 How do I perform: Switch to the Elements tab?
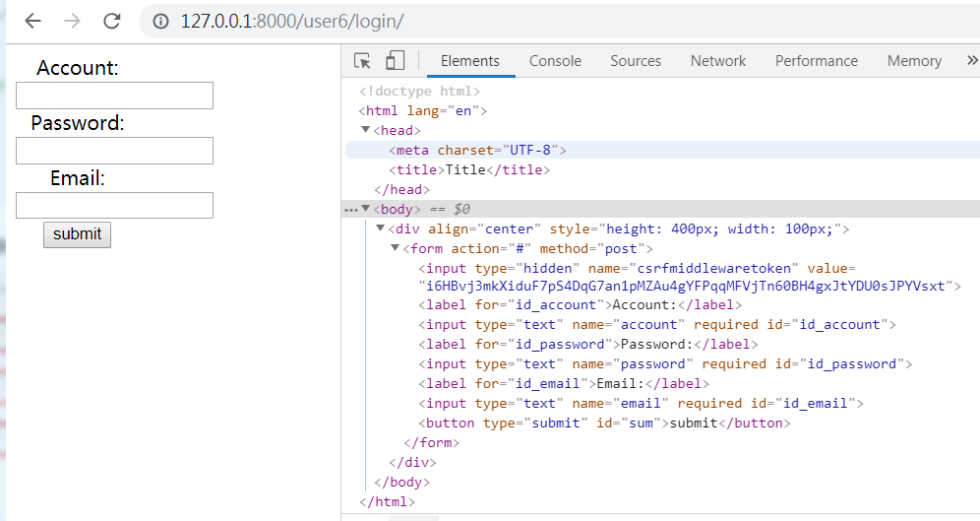[470, 61]
